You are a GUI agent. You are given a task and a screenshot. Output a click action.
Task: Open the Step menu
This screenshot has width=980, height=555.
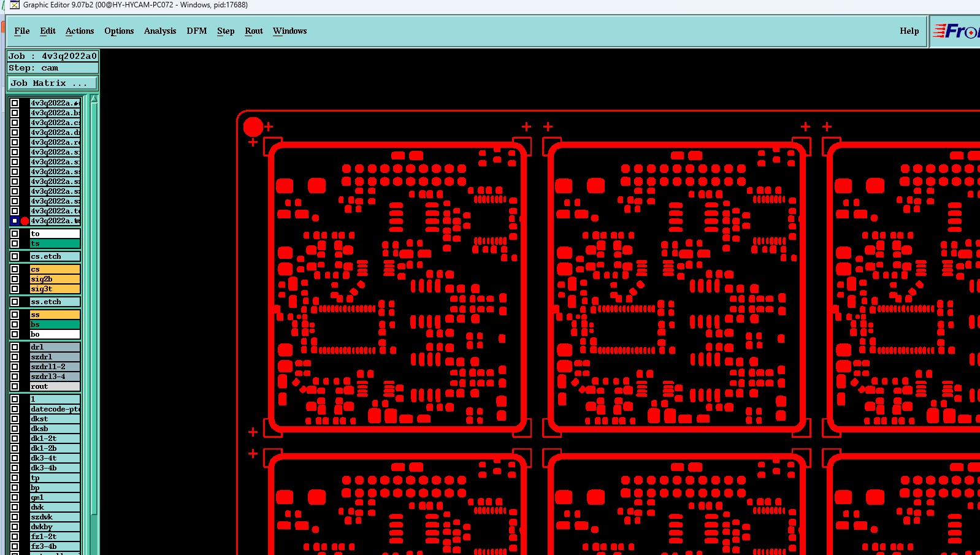point(226,31)
